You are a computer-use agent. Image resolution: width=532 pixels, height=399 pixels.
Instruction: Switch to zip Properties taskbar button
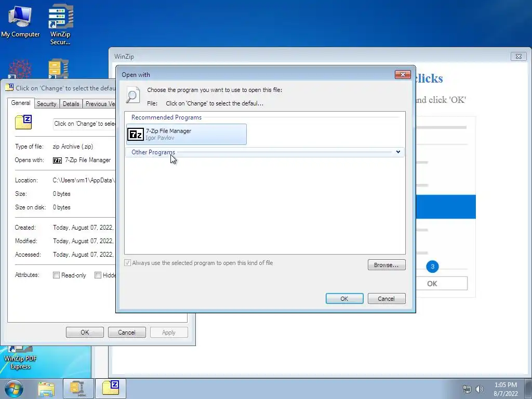tap(111, 389)
